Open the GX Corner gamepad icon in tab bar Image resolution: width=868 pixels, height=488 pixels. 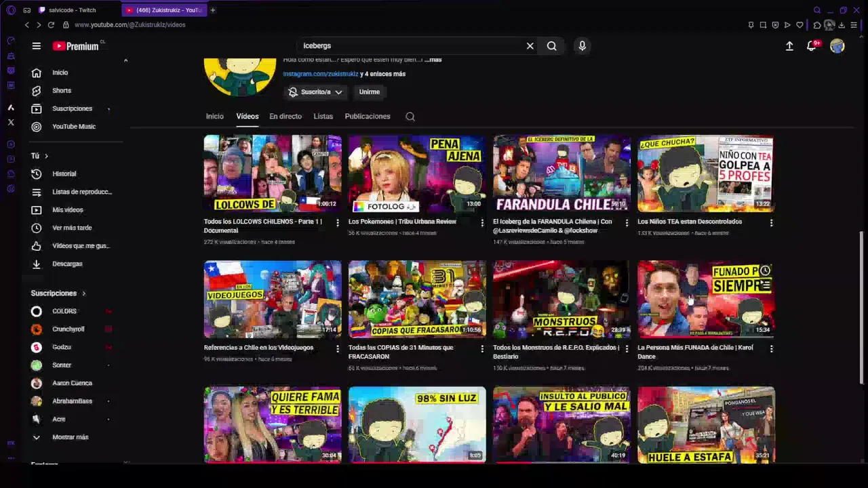point(27,10)
